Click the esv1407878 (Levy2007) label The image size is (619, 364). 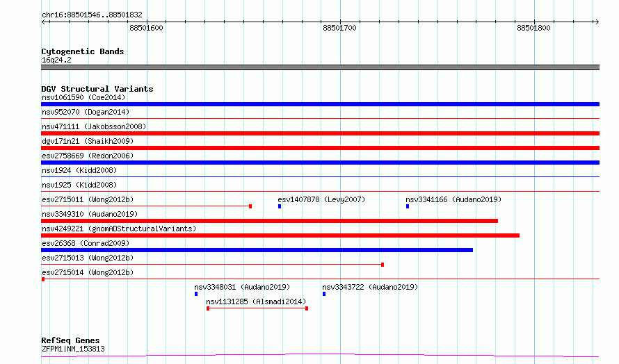tap(321, 199)
